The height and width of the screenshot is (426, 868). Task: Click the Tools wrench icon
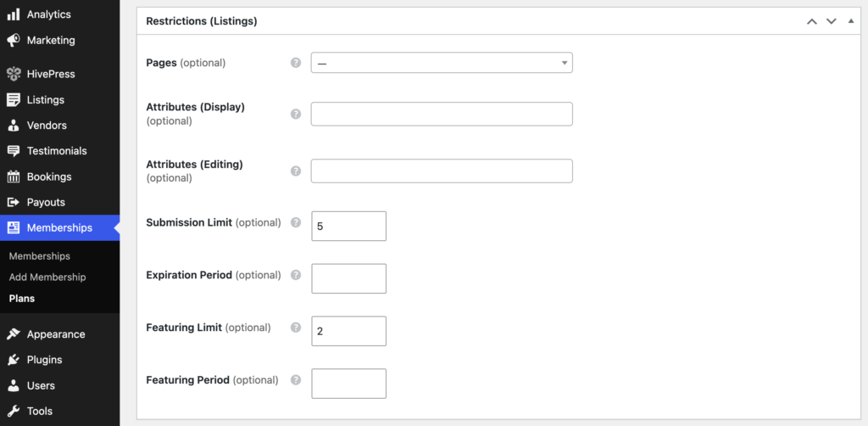[x=14, y=411]
